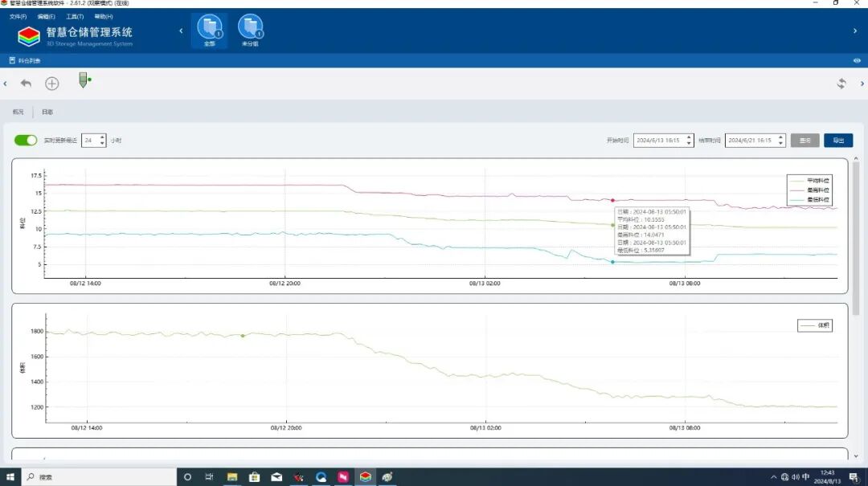This screenshot has width=868, height=486.
Task: Open the 帮助(H) menu
Action: pos(104,17)
